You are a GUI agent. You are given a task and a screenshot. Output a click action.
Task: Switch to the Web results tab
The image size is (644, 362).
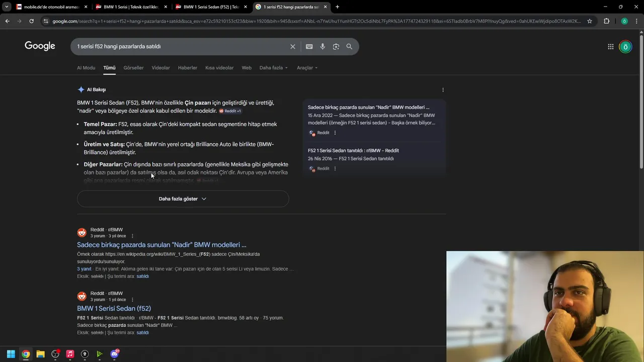click(x=247, y=68)
